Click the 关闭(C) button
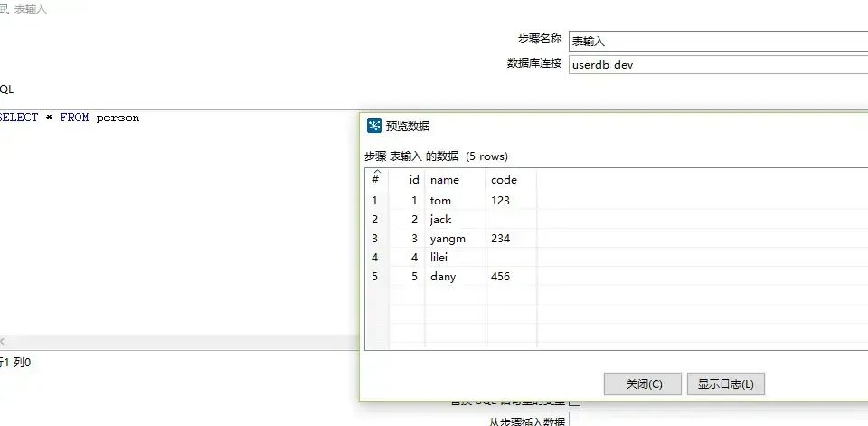This screenshot has height=426, width=868. pos(643,383)
